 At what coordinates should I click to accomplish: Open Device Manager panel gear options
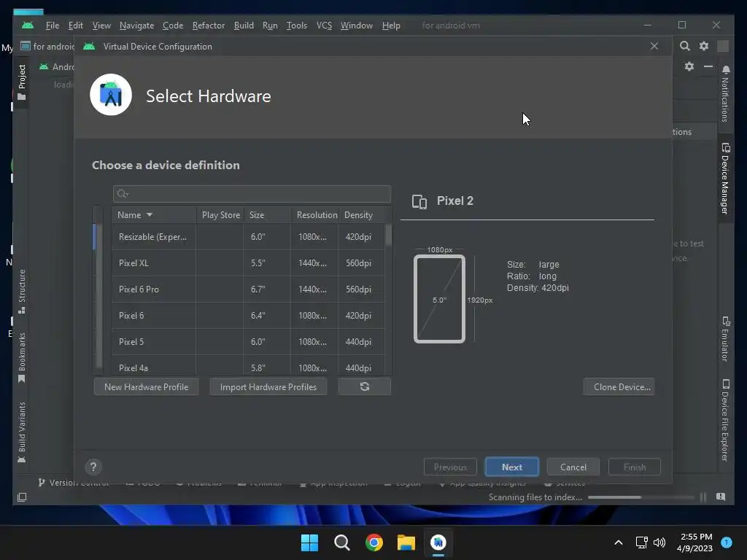click(689, 66)
